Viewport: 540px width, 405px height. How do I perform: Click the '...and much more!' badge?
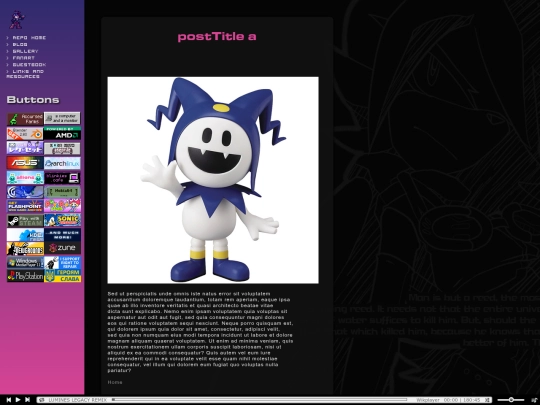[62, 235]
